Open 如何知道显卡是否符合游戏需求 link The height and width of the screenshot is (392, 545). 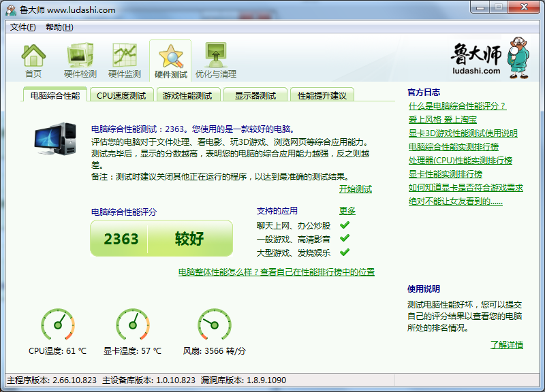tap(466, 188)
